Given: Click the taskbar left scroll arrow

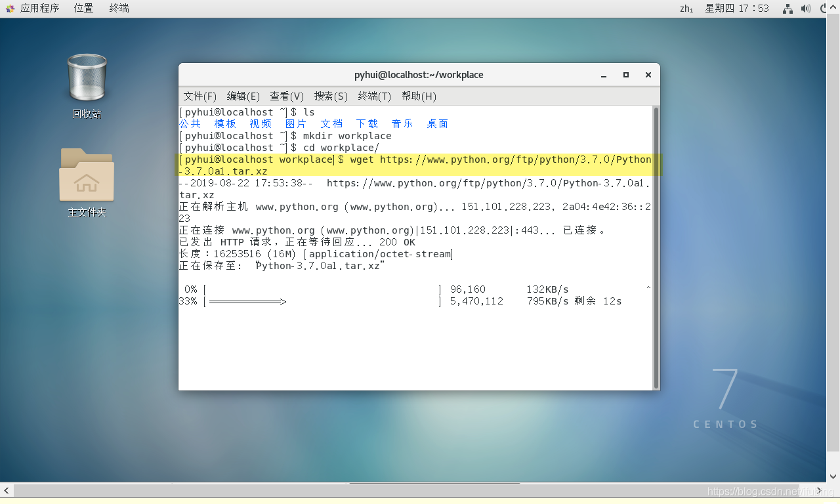Looking at the screenshot, I should [6, 490].
